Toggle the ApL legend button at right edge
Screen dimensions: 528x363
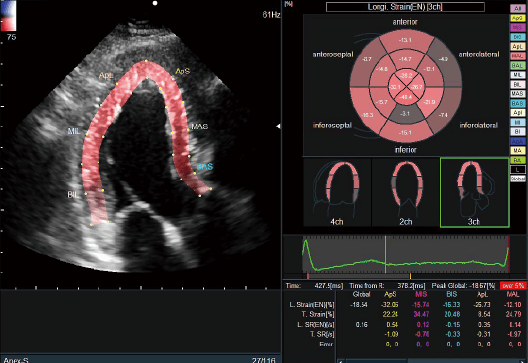click(518, 46)
